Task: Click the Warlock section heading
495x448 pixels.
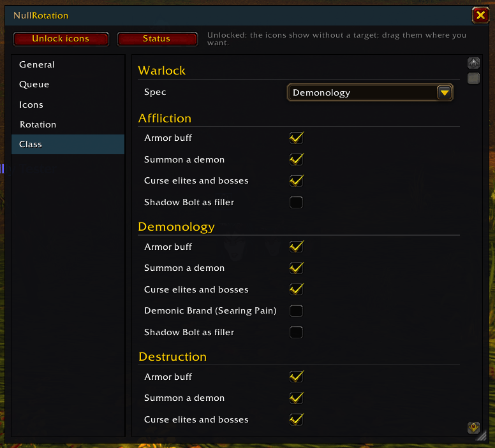Action: 161,70
